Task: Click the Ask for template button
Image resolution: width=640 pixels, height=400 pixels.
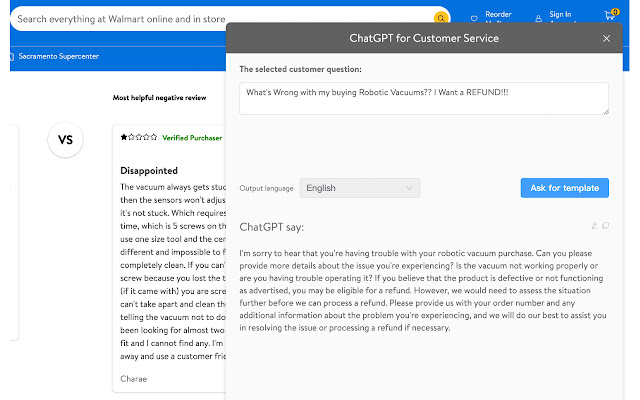Action: pyautogui.click(x=564, y=188)
